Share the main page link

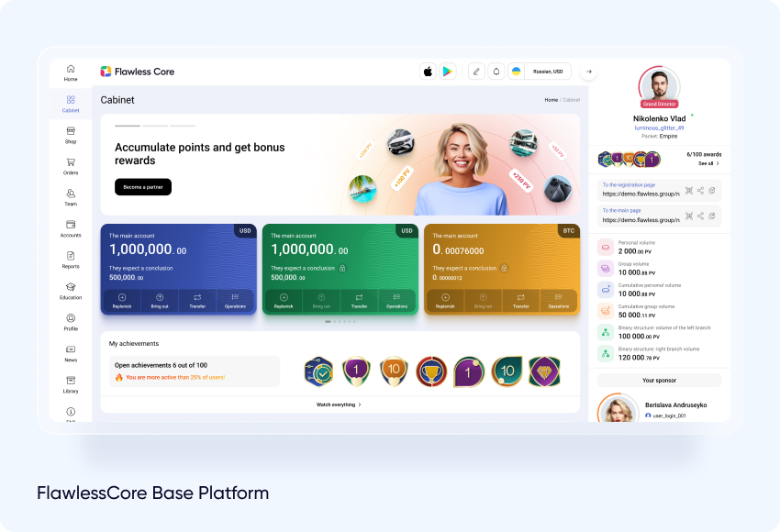tap(700, 216)
